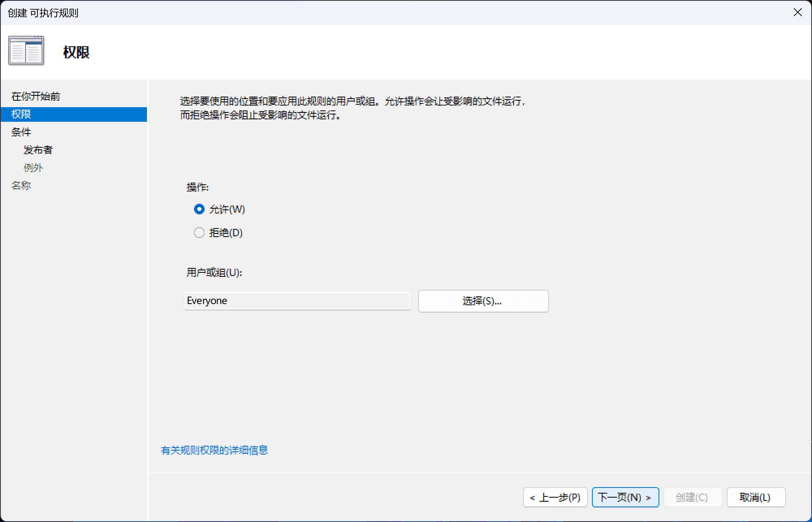Jump to the 名称 step
812x522 pixels.
point(21,186)
